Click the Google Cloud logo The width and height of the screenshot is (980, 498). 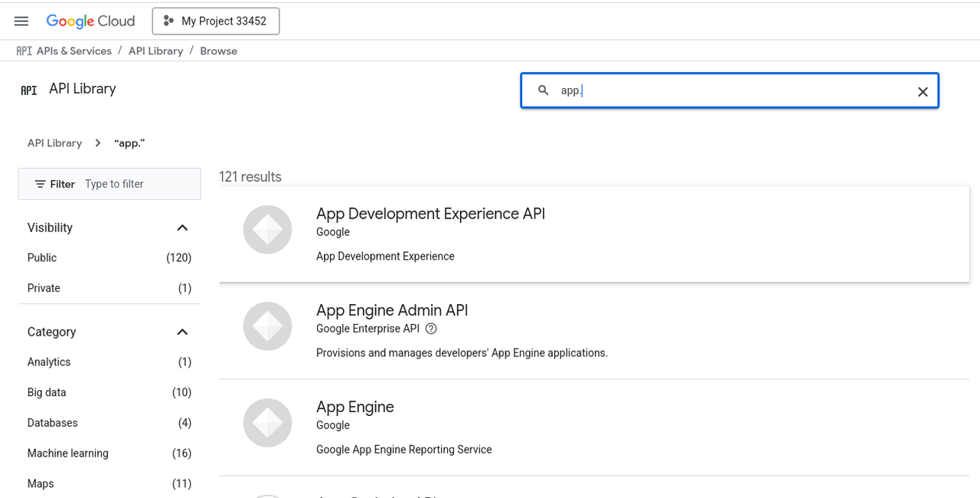90,21
